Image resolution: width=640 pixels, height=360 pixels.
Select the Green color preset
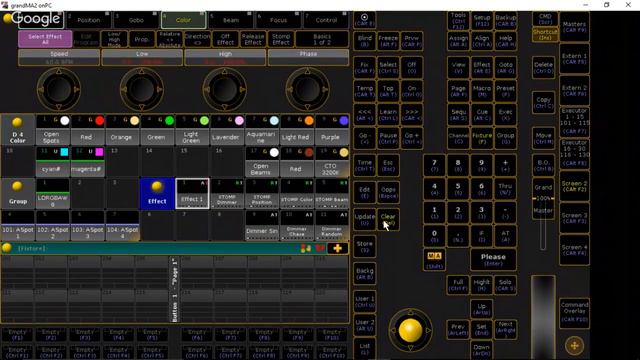tap(157, 130)
